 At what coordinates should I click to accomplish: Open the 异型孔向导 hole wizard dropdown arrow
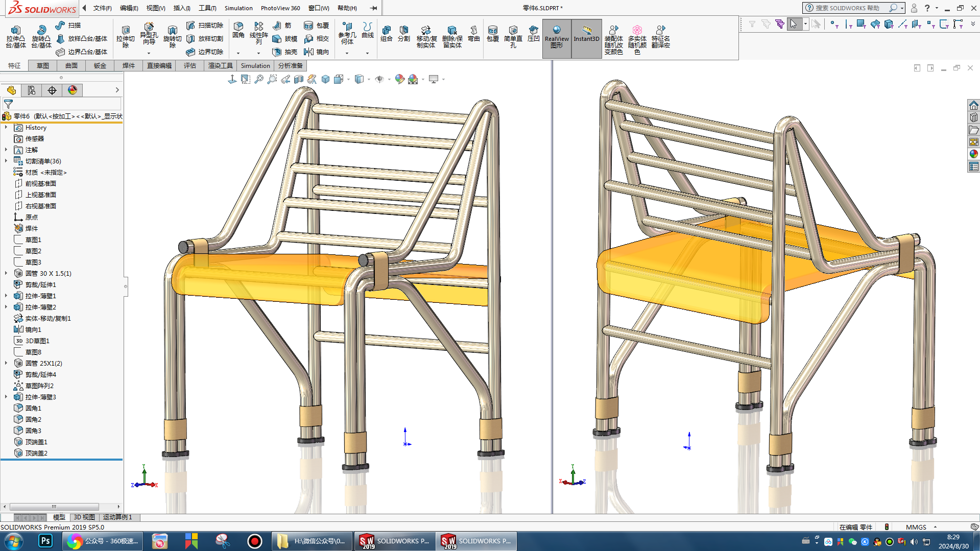click(149, 53)
